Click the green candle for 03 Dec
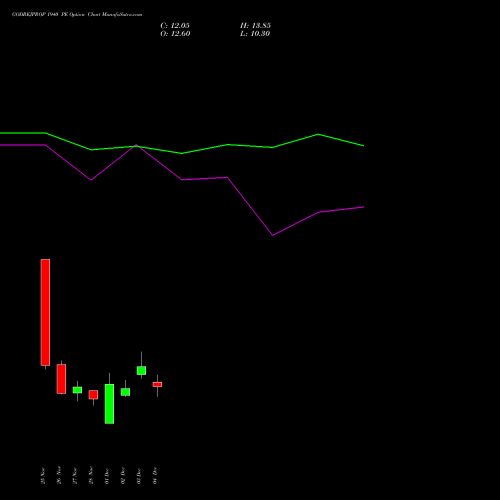The height and width of the screenshot is (500, 500). [141, 371]
